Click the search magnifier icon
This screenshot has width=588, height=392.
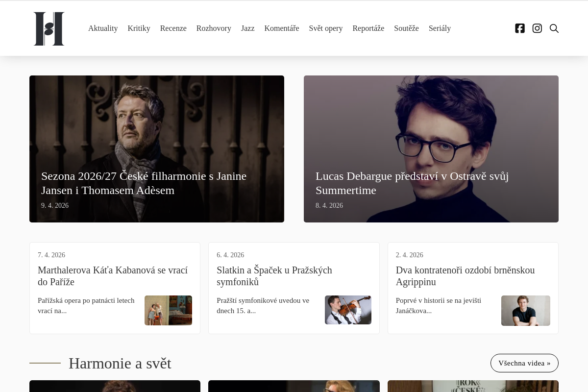point(554,28)
